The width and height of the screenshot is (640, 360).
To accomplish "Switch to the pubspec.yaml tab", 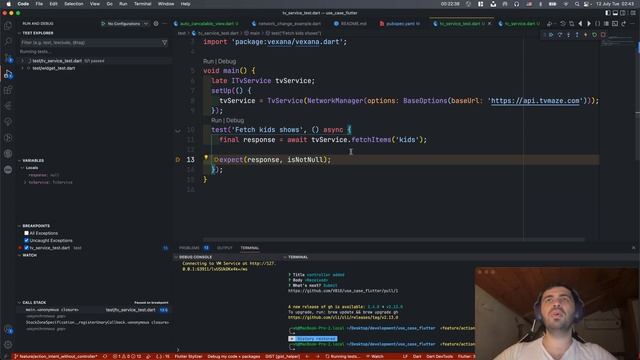I will [400, 24].
